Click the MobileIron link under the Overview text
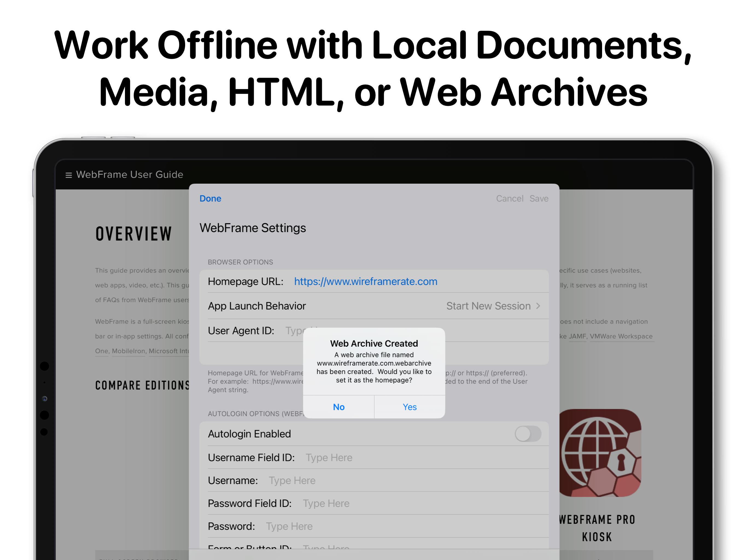Image resolution: width=747 pixels, height=560 pixels. (129, 351)
